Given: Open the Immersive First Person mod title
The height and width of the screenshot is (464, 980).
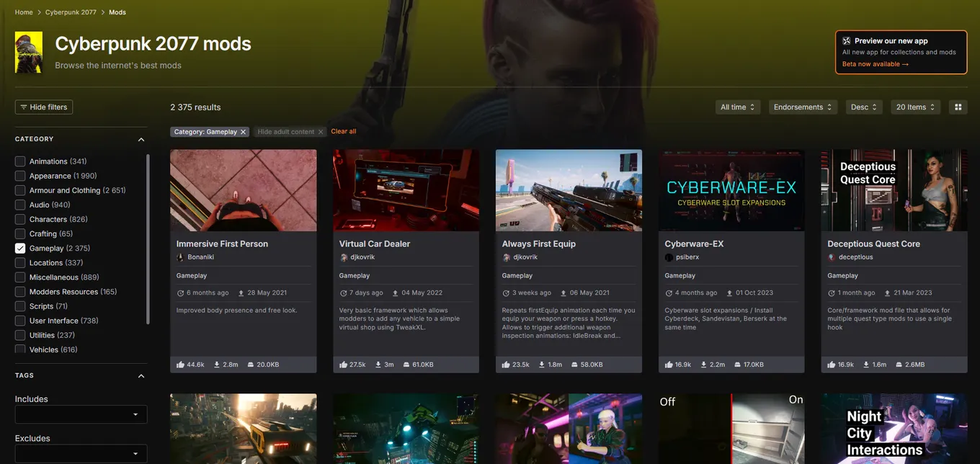Looking at the screenshot, I should (x=222, y=244).
